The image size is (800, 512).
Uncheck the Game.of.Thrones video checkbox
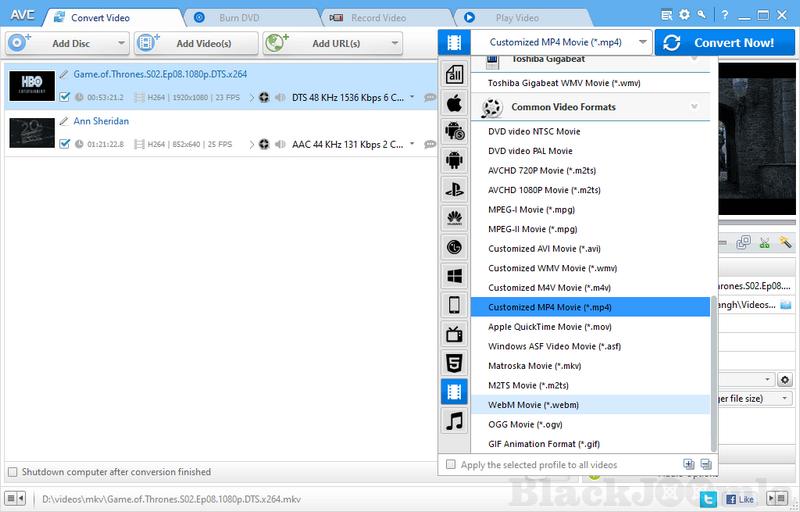tap(65, 97)
